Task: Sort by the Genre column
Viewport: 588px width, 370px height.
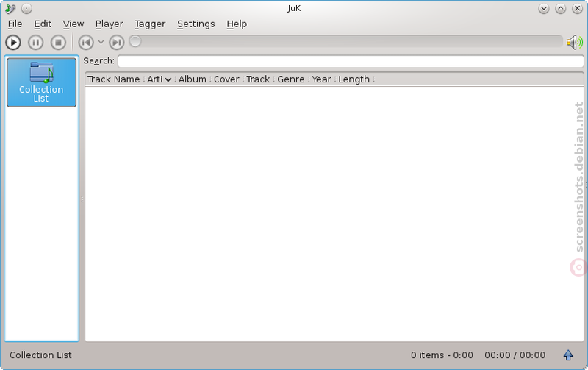Action: tap(291, 79)
